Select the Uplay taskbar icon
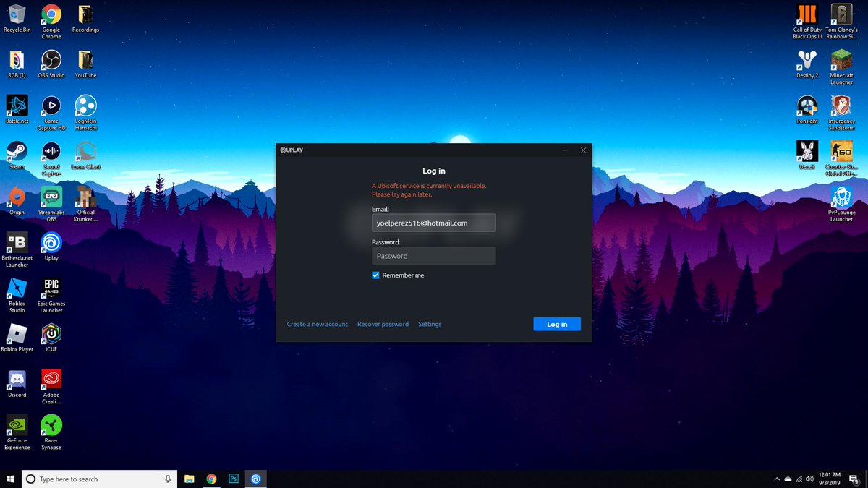 256,479
